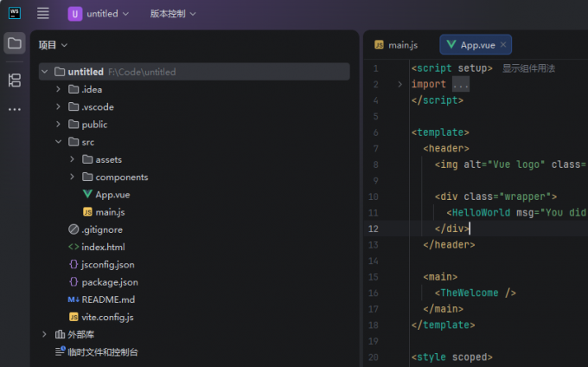This screenshot has width=588, height=367.
Task: Click the package.json braces icon
Action: pos(73,282)
